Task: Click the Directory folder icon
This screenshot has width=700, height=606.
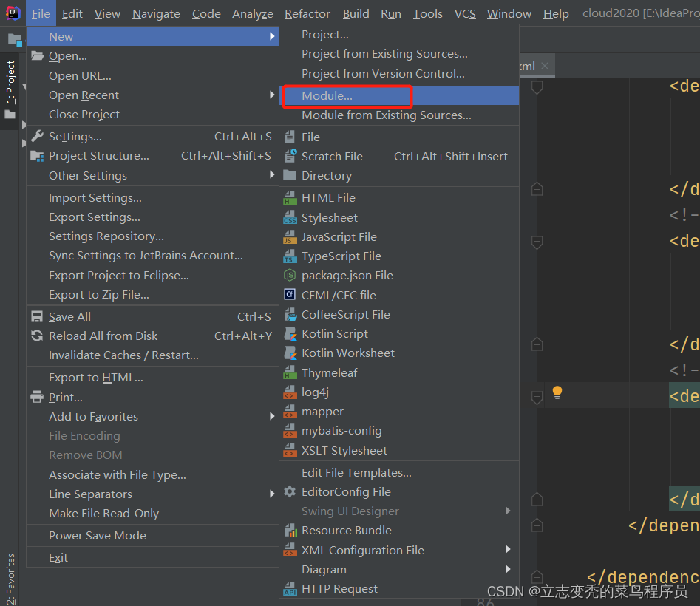Action: (290, 175)
